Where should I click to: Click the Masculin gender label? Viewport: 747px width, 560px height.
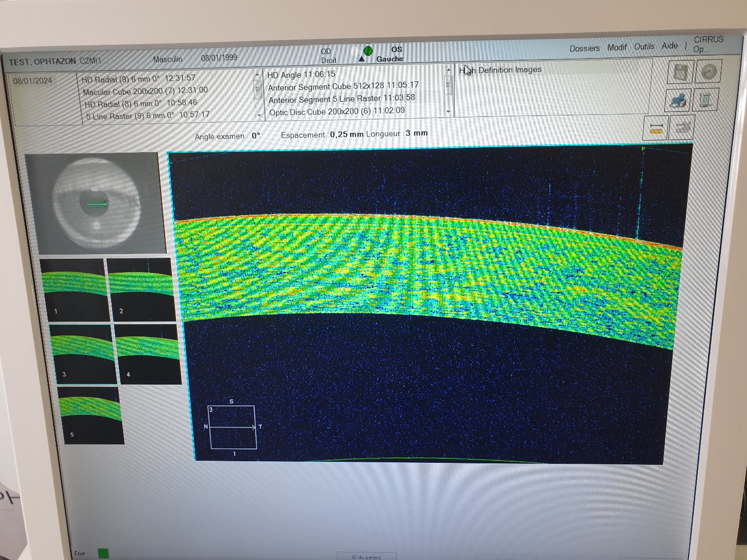167,59
